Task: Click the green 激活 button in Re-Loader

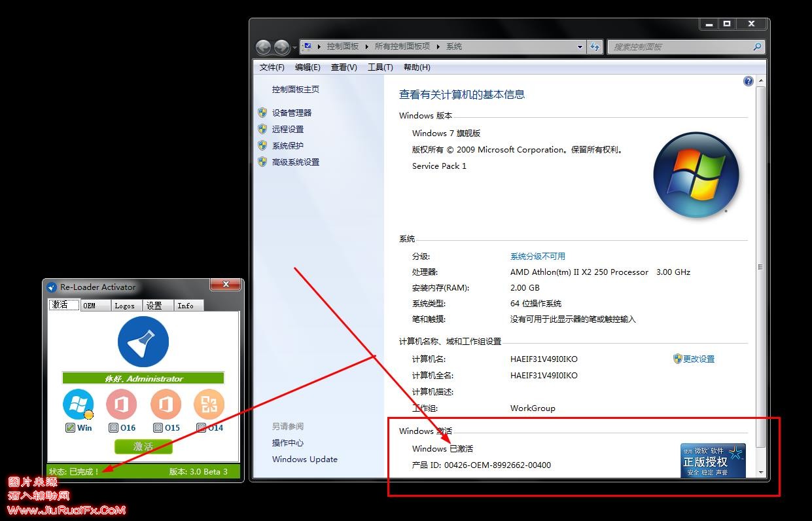Action: tap(143, 446)
